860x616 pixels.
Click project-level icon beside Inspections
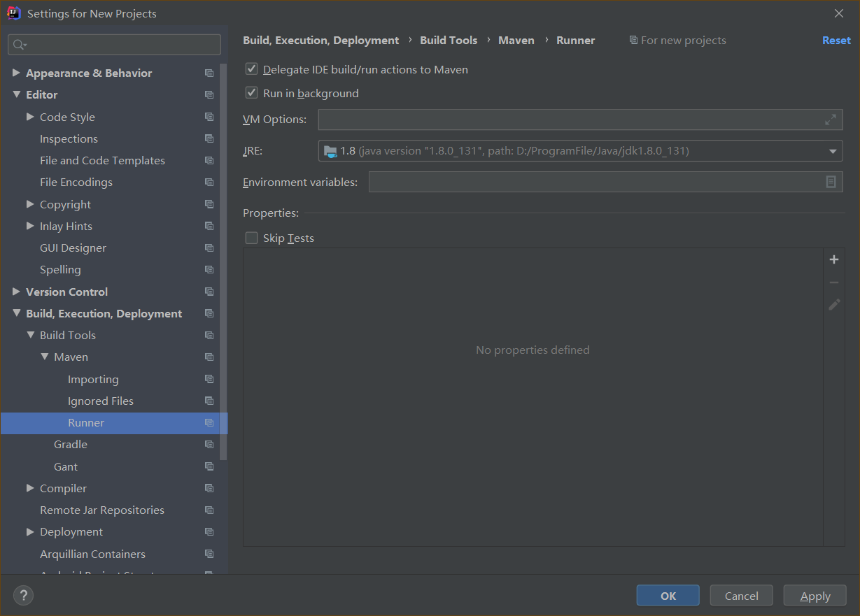[209, 138]
